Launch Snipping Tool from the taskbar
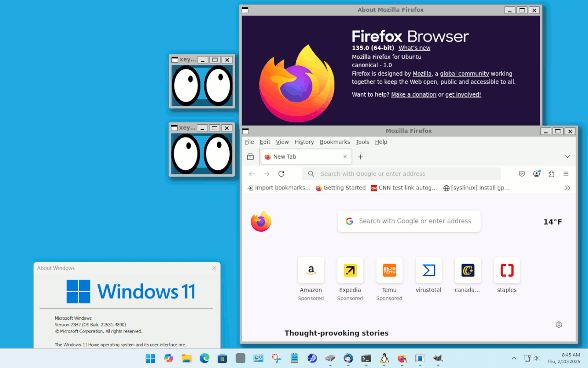The width and height of the screenshot is (588, 368). [276, 358]
